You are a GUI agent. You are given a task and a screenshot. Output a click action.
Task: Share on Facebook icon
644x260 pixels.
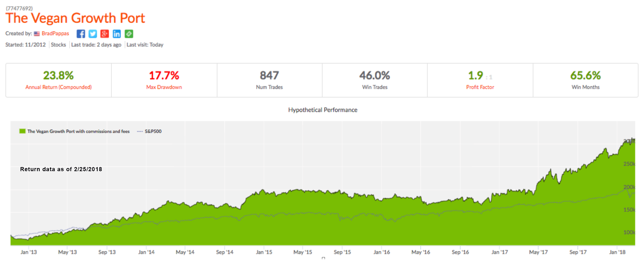coord(81,34)
